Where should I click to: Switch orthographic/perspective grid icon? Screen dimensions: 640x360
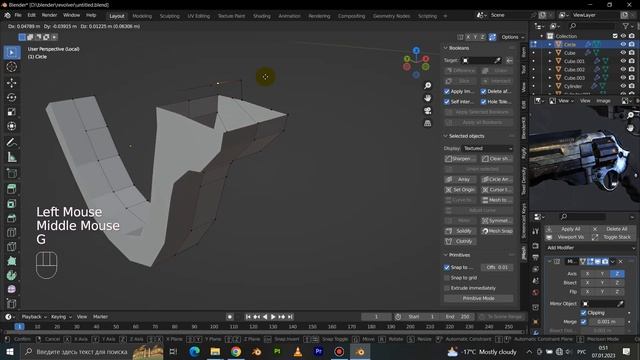coord(427,123)
